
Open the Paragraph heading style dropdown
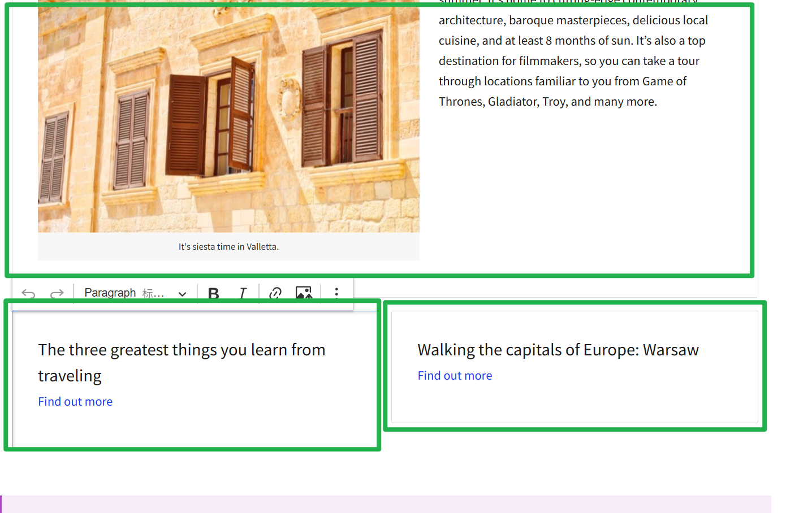(136, 293)
